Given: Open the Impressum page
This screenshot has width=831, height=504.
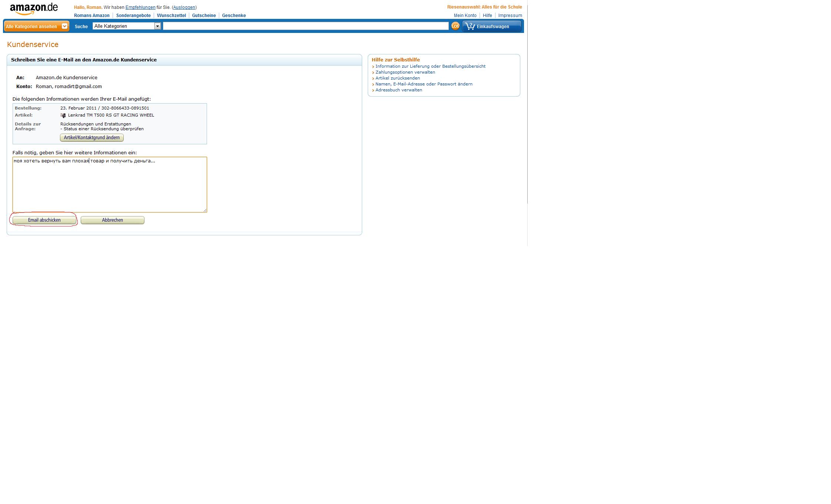Looking at the screenshot, I should (510, 16).
